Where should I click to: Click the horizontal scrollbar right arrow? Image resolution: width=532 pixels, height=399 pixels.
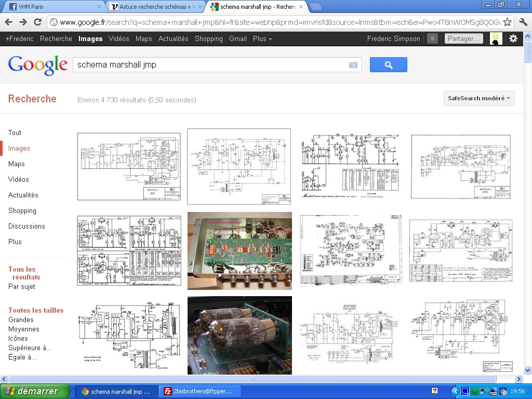tap(519, 379)
